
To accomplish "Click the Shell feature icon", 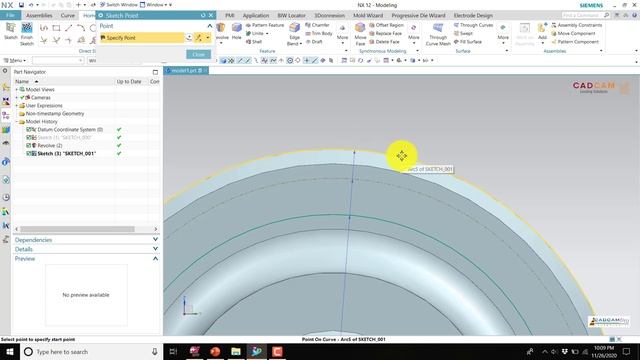I will coord(254,42).
